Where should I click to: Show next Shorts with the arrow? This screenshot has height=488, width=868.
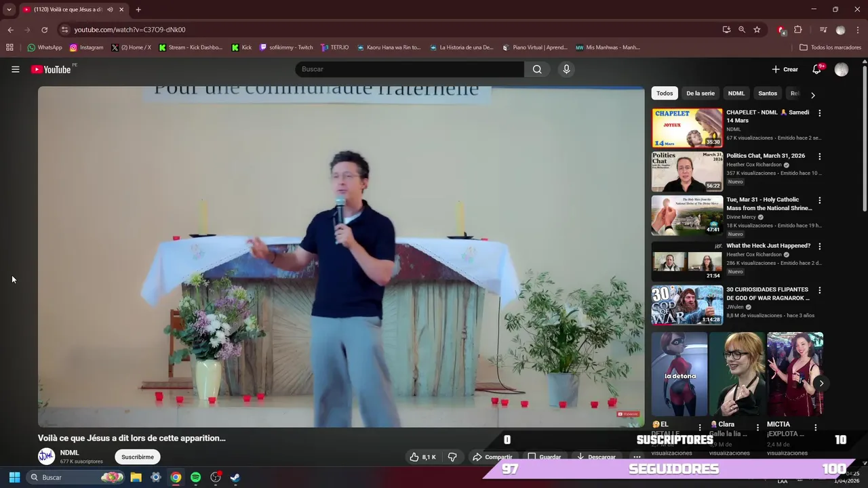(x=821, y=383)
